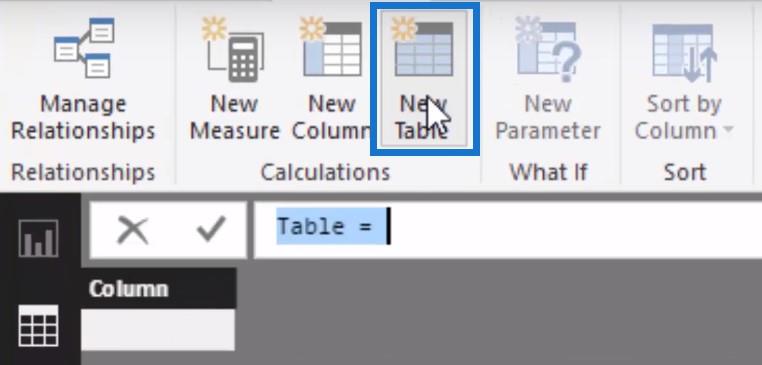Click the highlighted New Table icon
The height and width of the screenshot is (365, 762).
[423, 47]
